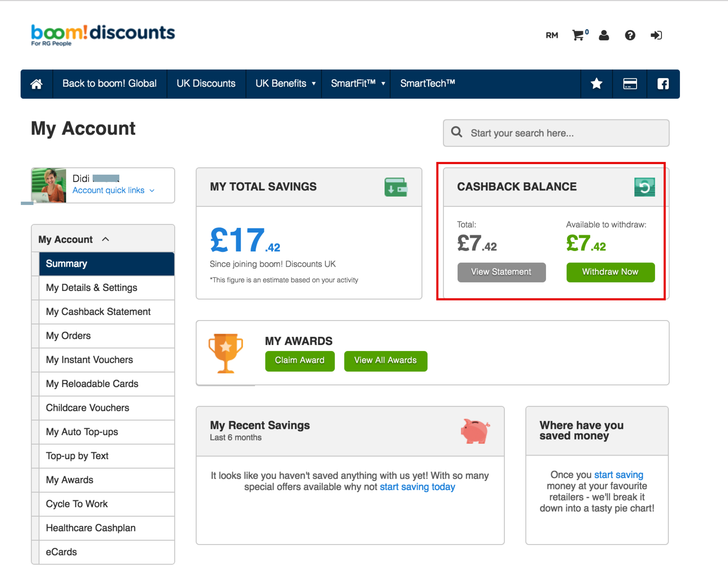Screen dimensions: 728x575
Task: Click the help question mark icon
Action: 630,35
